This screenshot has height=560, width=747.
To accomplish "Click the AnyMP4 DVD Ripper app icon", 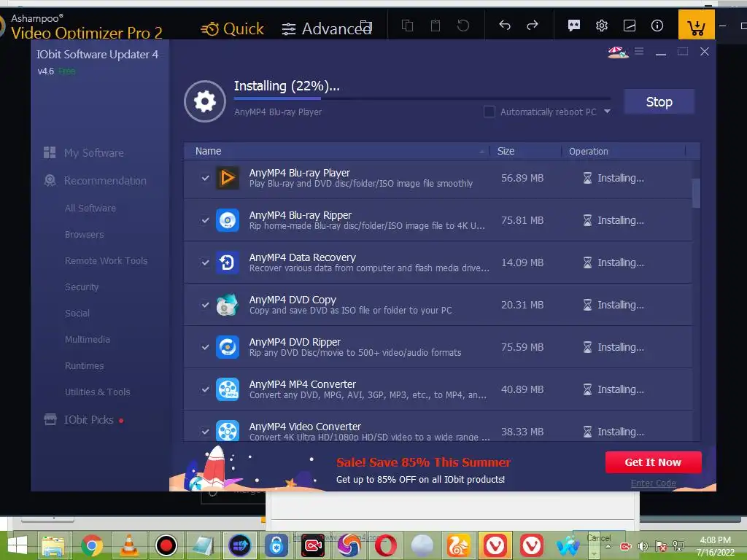I will point(228,347).
